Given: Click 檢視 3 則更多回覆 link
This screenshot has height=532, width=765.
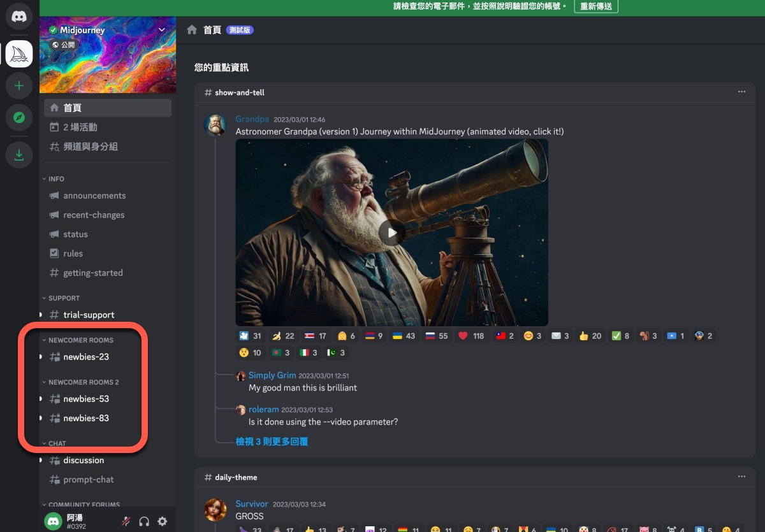Looking at the screenshot, I should (x=272, y=441).
